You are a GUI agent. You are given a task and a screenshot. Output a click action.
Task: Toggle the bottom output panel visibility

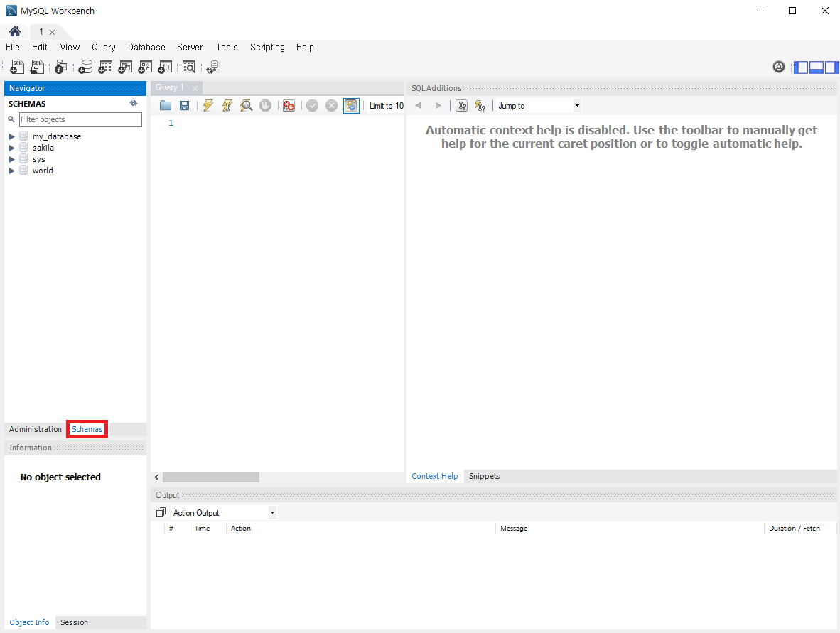point(817,67)
